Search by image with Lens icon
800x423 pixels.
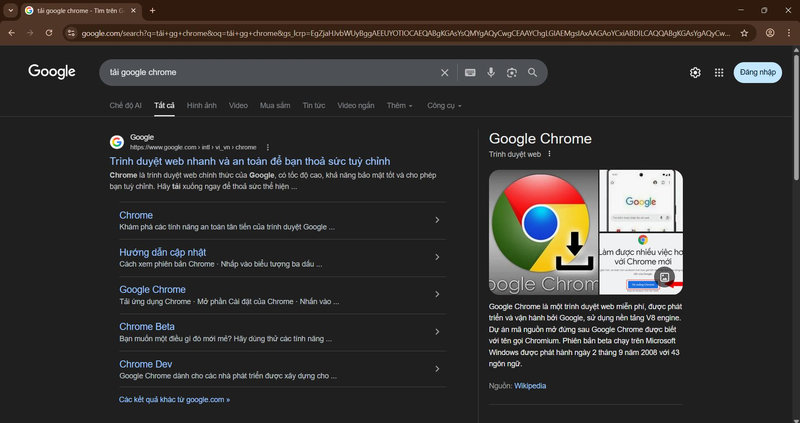(x=512, y=72)
